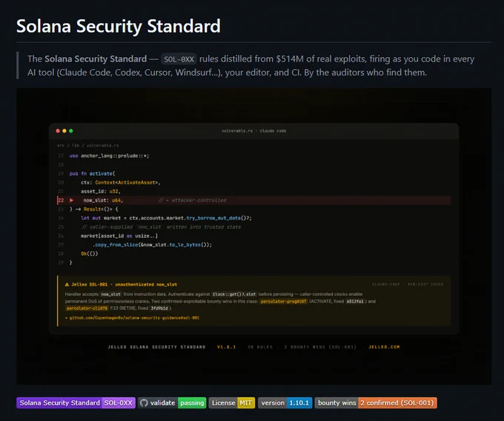Screen dimensions: 504x421
Task: Click the warning triangle beside Jelleo SOL-001
Action: coord(67,285)
